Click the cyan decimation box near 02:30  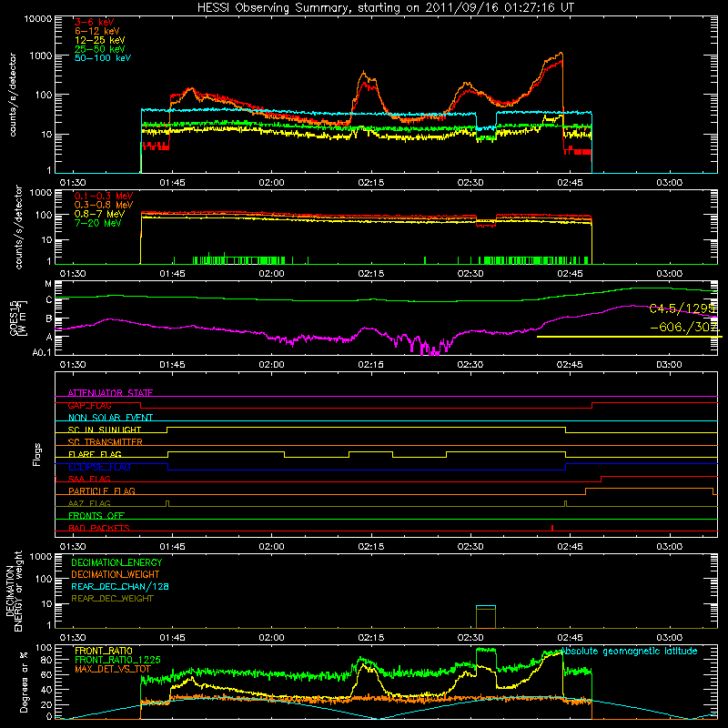[486, 607]
